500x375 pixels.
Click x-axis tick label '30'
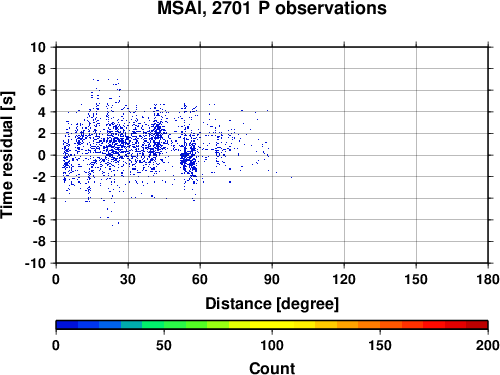128,279
